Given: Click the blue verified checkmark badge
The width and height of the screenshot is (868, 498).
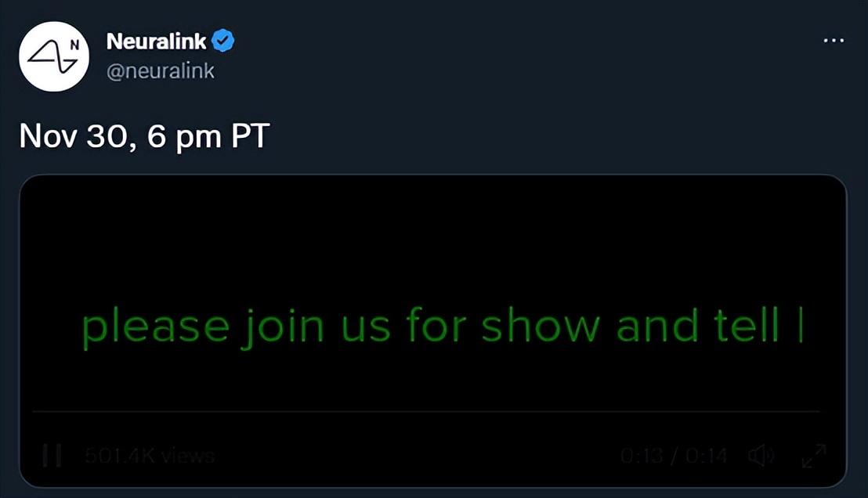Looking at the screenshot, I should pyautogui.click(x=224, y=42).
